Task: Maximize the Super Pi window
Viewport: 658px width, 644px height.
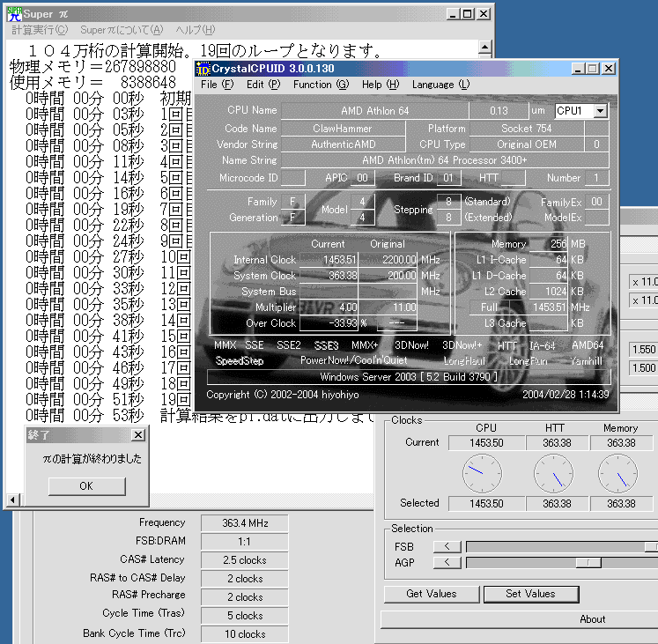Action: (467, 14)
